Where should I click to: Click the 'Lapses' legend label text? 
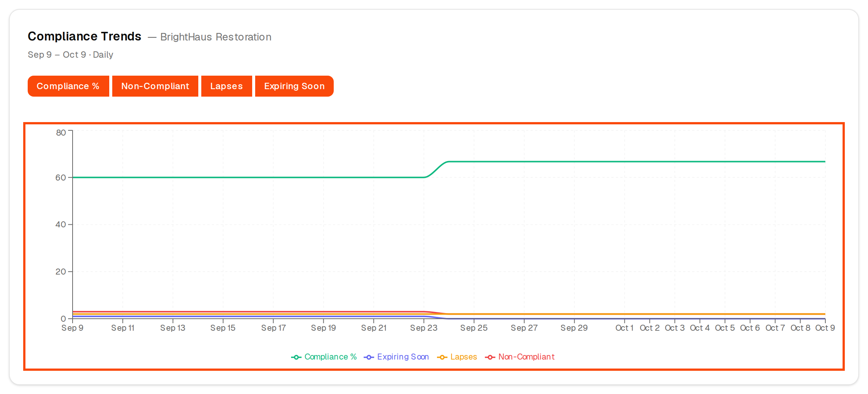point(464,357)
